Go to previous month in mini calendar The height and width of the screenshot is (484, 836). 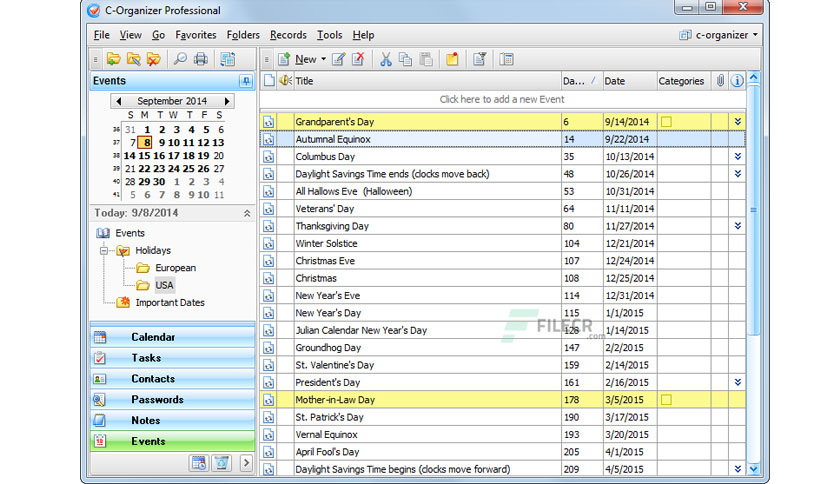click(x=118, y=101)
